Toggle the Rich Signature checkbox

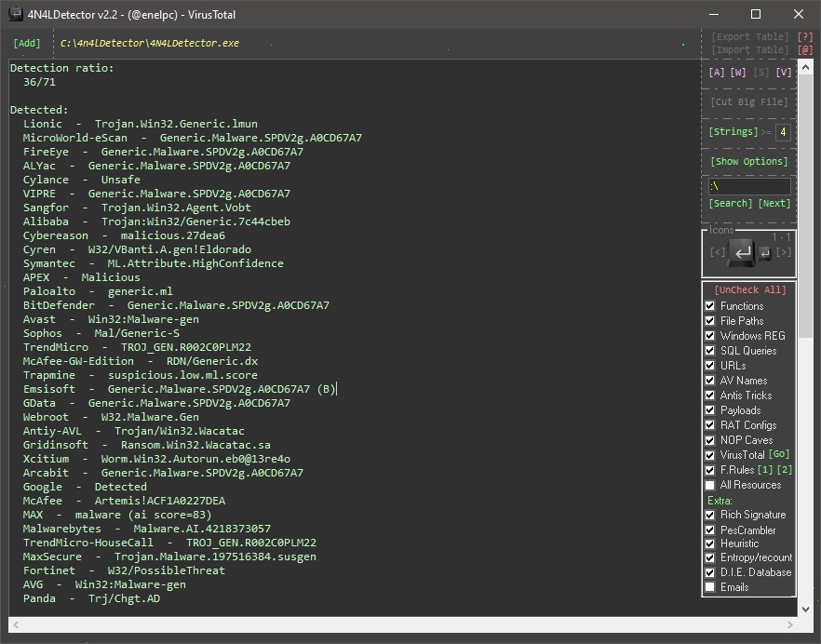tap(710, 515)
